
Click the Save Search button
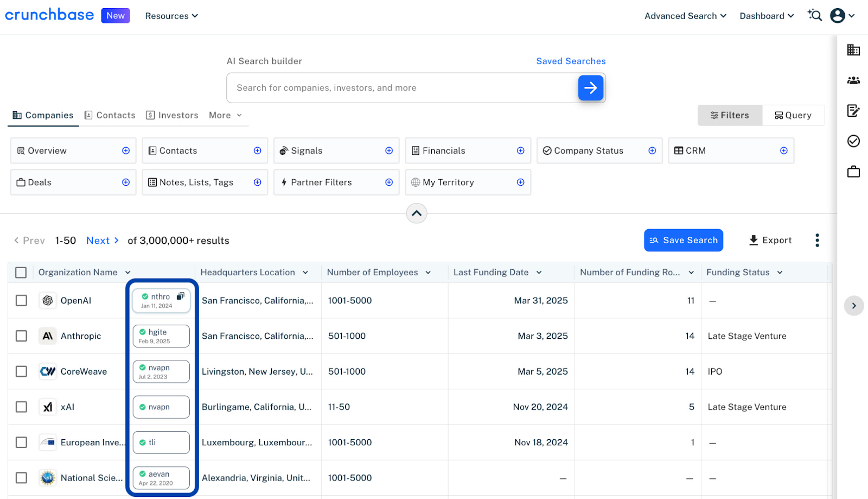click(x=684, y=240)
